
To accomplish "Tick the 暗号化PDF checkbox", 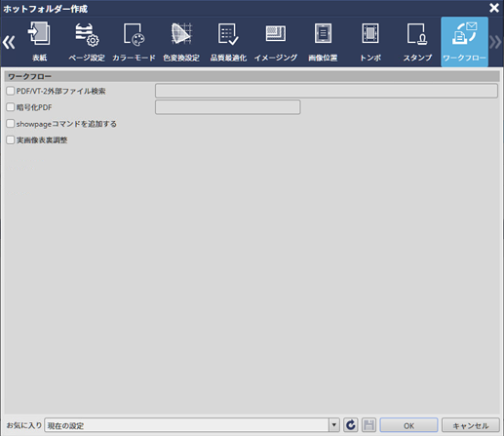I will (11, 107).
